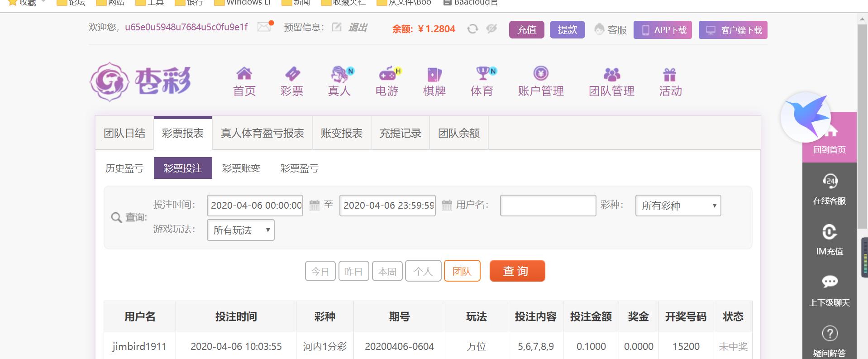
Task: Open 新闻 bookmark folder
Action: click(x=296, y=3)
